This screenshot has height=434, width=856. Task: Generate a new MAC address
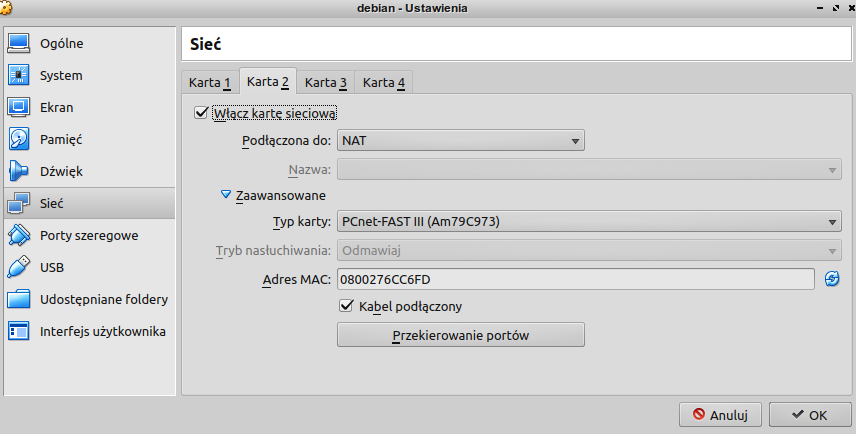coord(832,279)
